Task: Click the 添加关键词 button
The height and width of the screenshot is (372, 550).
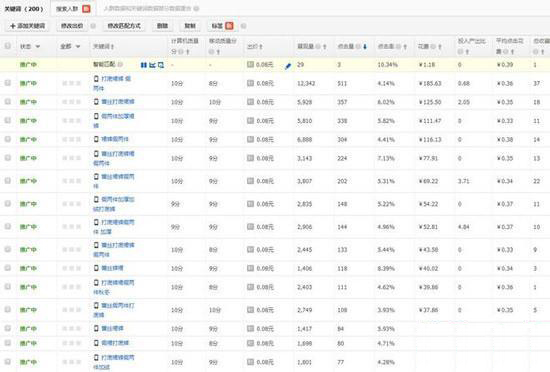Action: coord(27,26)
